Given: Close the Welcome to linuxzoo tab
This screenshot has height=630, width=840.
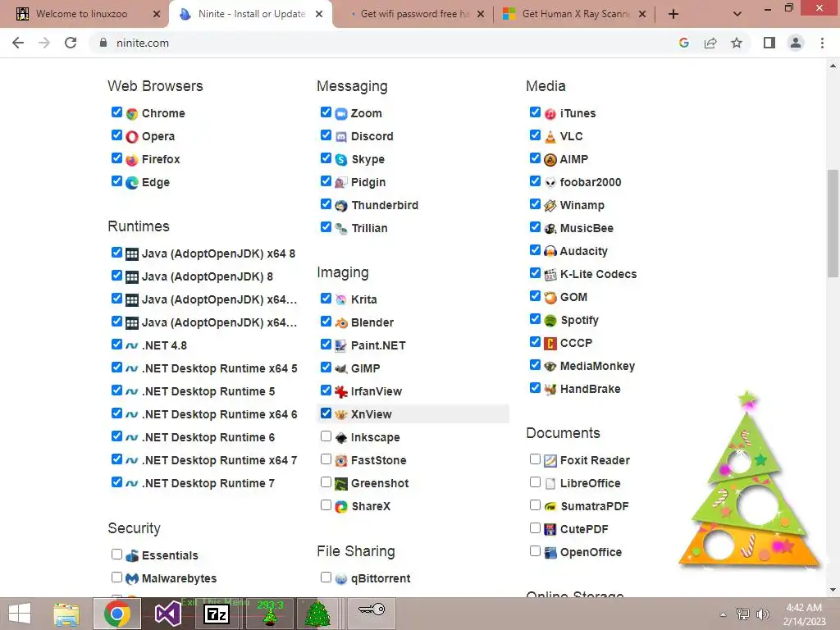Looking at the screenshot, I should point(157,15).
